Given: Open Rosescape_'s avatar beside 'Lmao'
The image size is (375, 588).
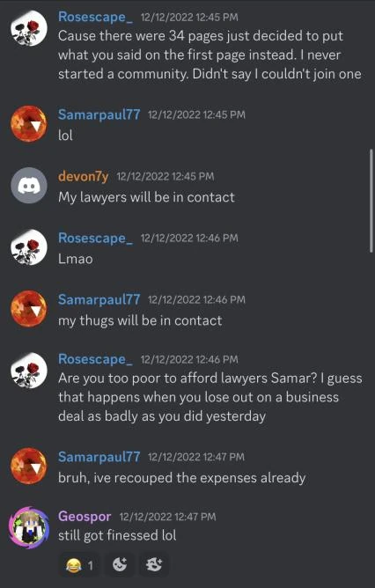Looking at the screenshot, I should click(29, 246).
